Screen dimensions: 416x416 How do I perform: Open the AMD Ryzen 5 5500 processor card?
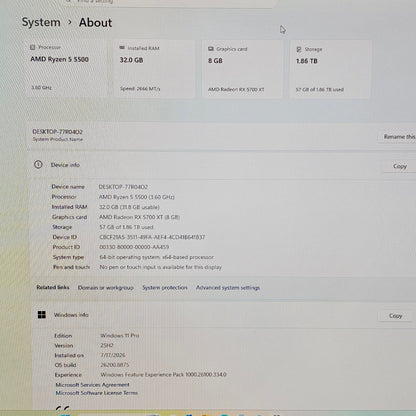point(66,68)
